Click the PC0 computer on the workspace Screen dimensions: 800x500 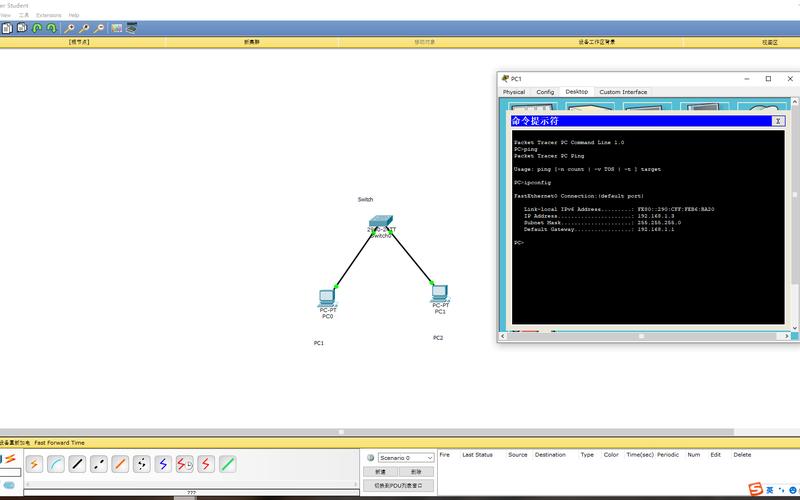(327, 298)
